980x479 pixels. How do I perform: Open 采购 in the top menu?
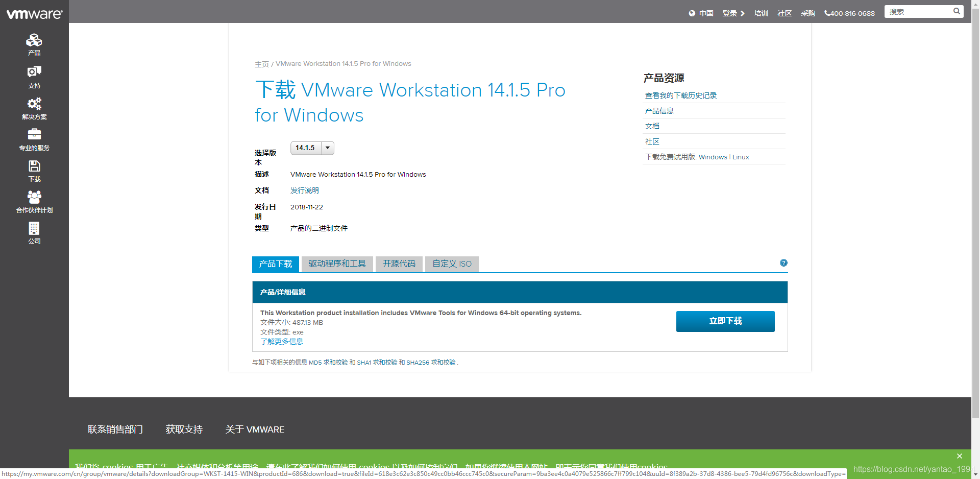pyautogui.click(x=808, y=13)
